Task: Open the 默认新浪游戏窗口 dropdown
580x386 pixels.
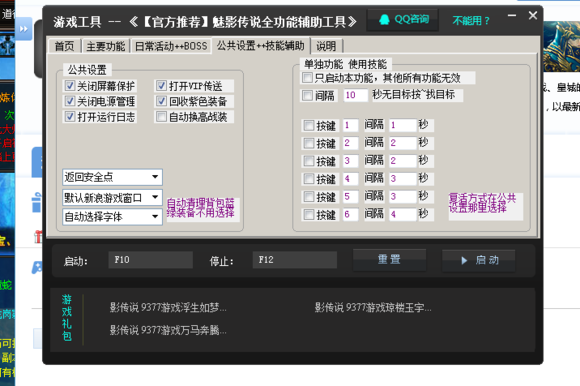Action: (112, 197)
